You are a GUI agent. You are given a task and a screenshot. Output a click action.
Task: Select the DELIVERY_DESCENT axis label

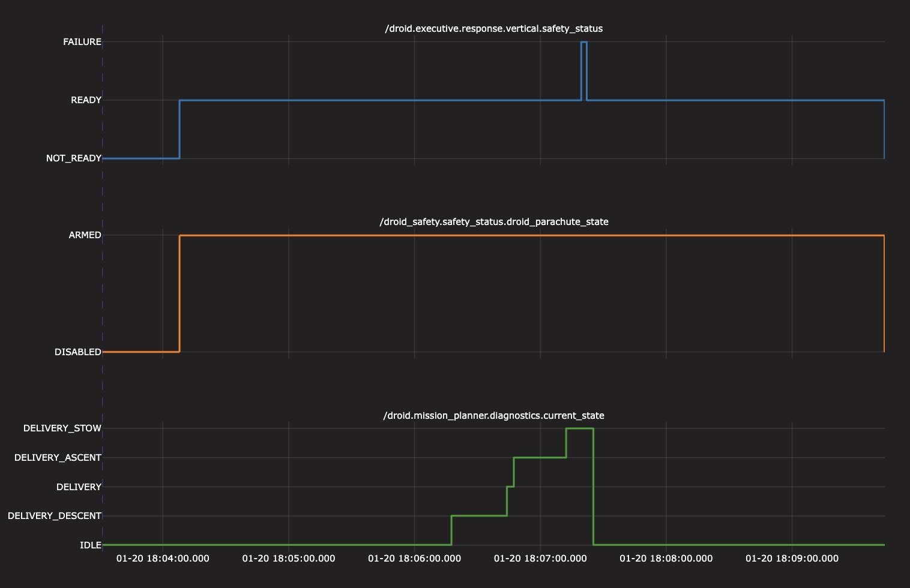click(55, 516)
